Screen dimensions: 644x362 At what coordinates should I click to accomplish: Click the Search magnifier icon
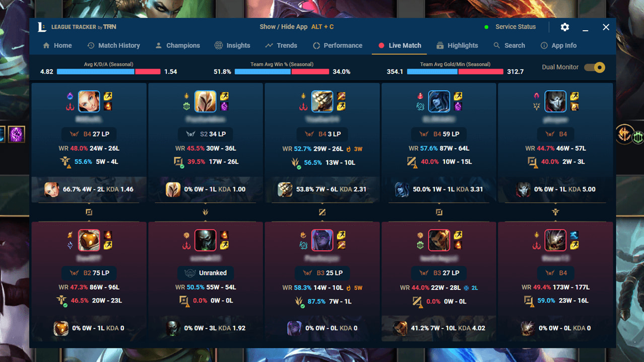[x=497, y=45]
